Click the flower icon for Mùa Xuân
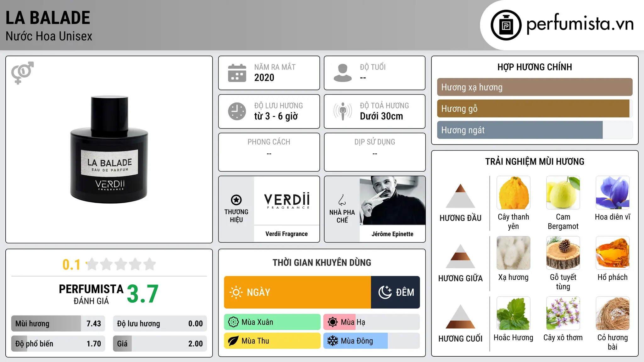The width and height of the screenshot is (644, 362). [x=233, y=322]
